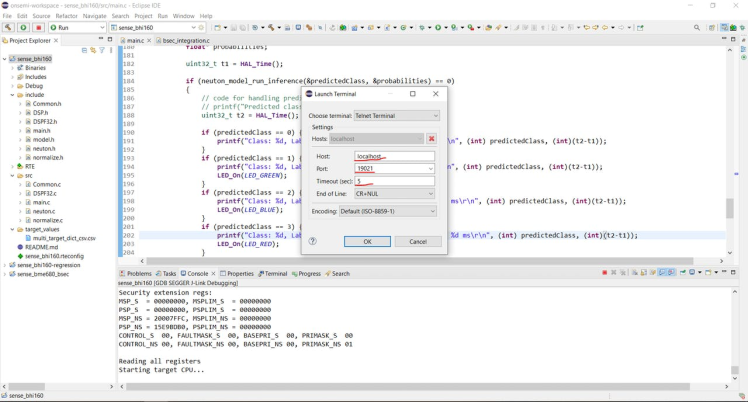Image resolution: width=748 pixels, height=402 pixels.
Task: Expand the sense_bhi160-regression project
Action: [x=5, y=265]
